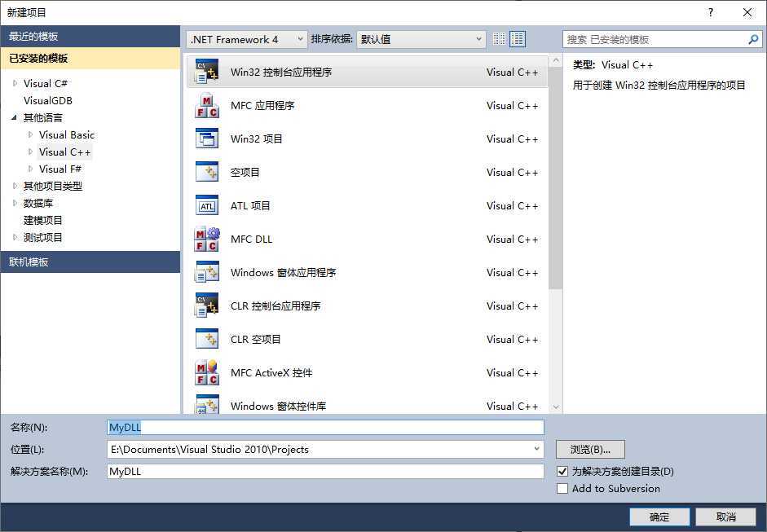Expand the Visual F# tree node
Screen dimensions: 767x532
point(30,169)
